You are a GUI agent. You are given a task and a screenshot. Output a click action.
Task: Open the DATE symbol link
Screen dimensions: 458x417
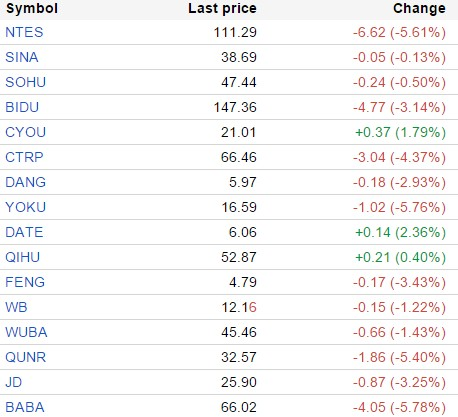(x=24, y=232)
